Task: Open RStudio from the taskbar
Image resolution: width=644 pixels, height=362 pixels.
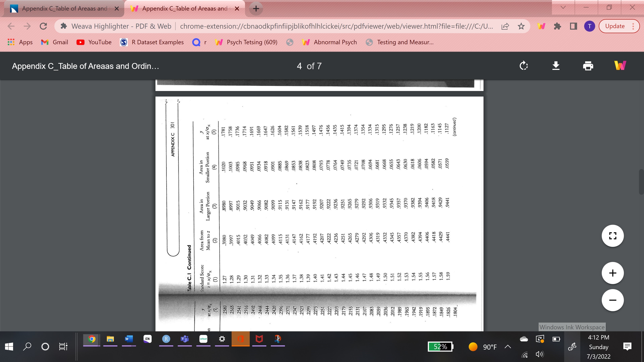Action: [x=166, y=339]
